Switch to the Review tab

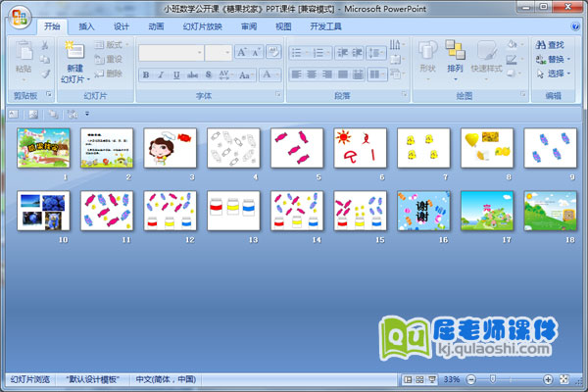click(249, 26)
